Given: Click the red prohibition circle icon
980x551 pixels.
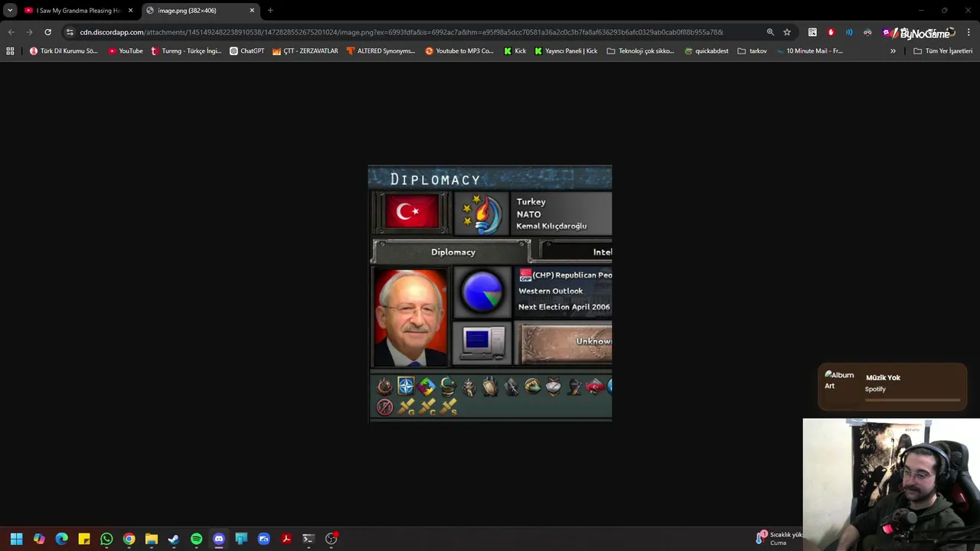Looking at the screenshot, I should pos(385,407).
